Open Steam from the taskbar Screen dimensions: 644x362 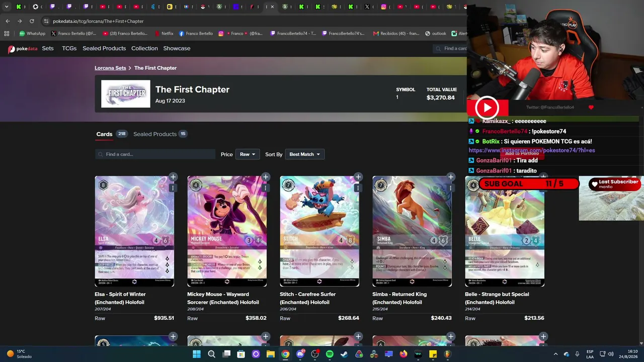click(344, 354)
